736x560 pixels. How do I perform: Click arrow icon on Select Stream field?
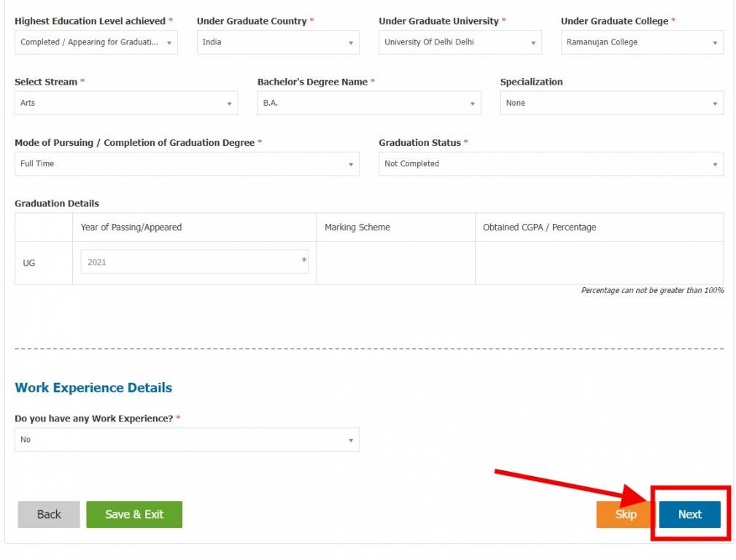tap(229, 104)
